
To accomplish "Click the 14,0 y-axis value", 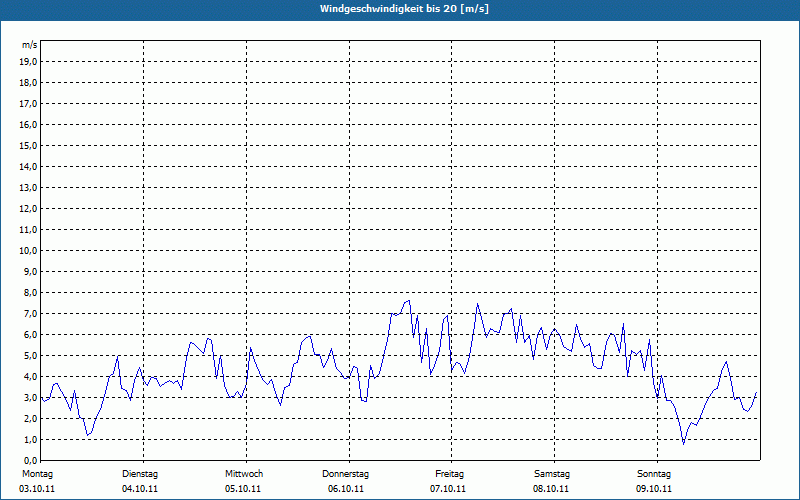I will 27,166.
